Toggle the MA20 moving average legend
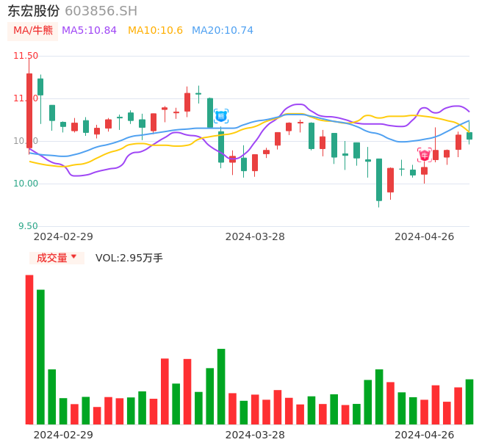The height and width of the screenshot is (445, 504). point(222,31)
